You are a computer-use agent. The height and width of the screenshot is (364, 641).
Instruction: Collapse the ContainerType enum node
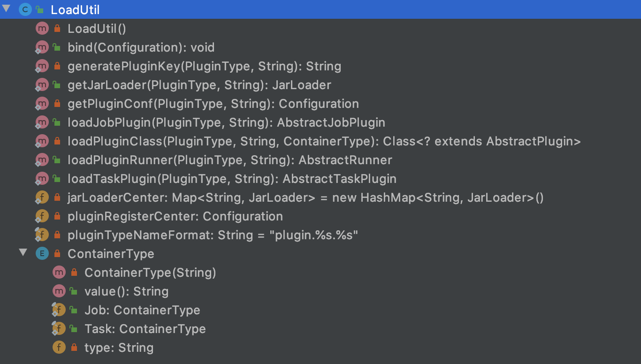point(23,253)
